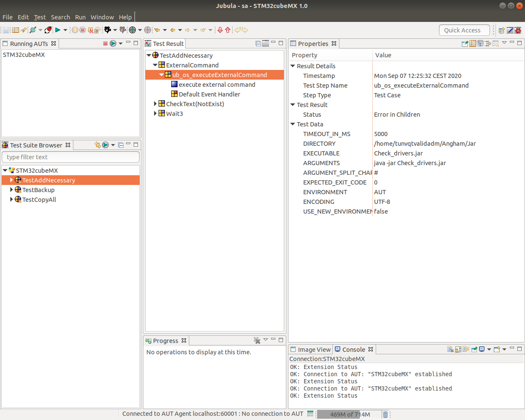Click the Quick Access search field

pos(464,30)
